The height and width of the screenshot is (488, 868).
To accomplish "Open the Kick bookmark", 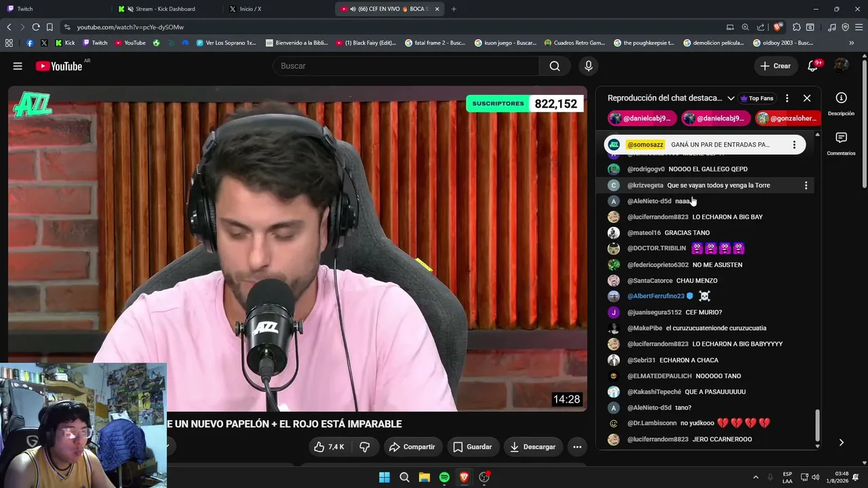I will pyautogui.click(x=65, y=43).
